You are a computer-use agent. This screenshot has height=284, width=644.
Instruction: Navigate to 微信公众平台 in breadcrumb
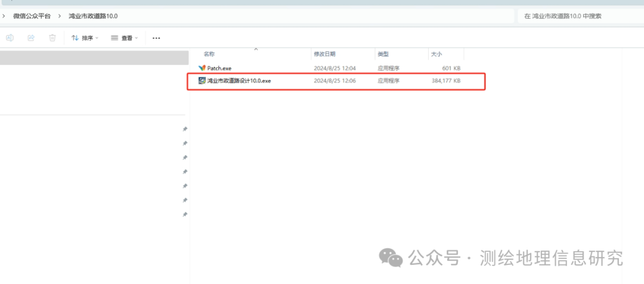coord(32,16)
